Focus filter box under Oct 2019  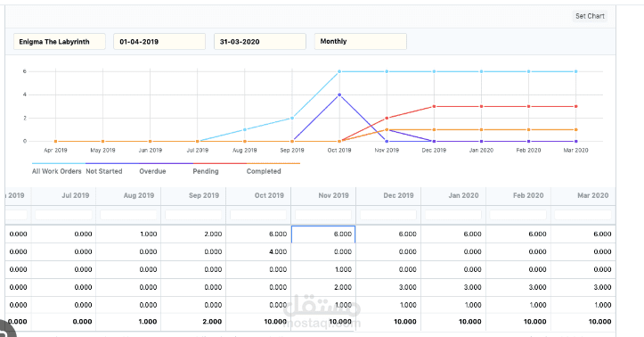click(x=258, y=215)
